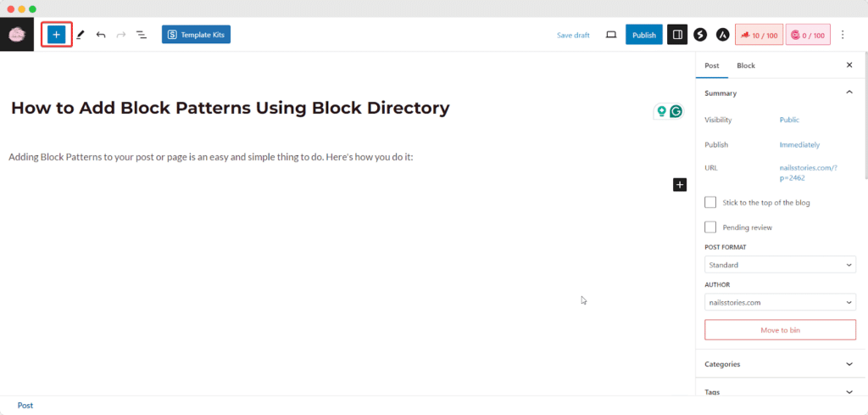
Task: Open the nailsstories.com post URL link
Action: click(808, 173)
